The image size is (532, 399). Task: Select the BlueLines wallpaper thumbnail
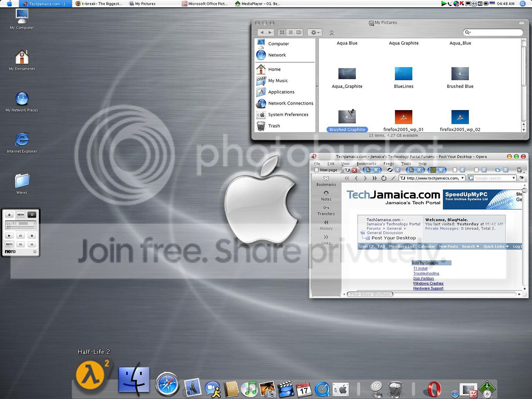pyautogui.click(x=403, y=74)
